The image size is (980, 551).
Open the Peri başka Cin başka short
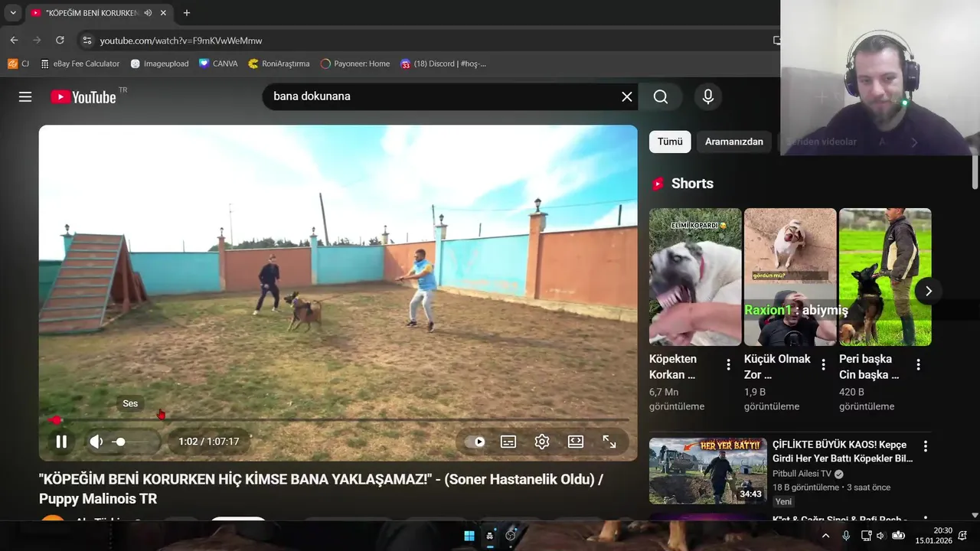pyautogui.click(x=885, y=277)
